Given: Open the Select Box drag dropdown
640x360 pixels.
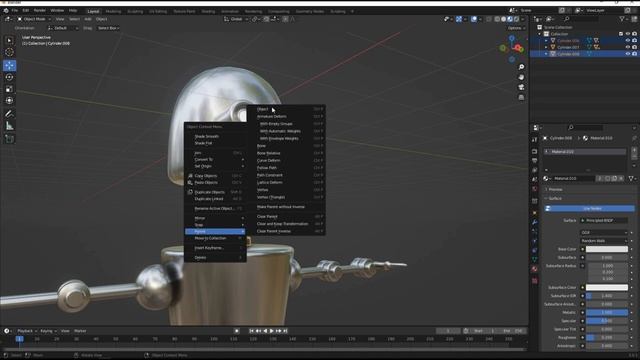Looking at the screenshot, I should click(108, 28).
